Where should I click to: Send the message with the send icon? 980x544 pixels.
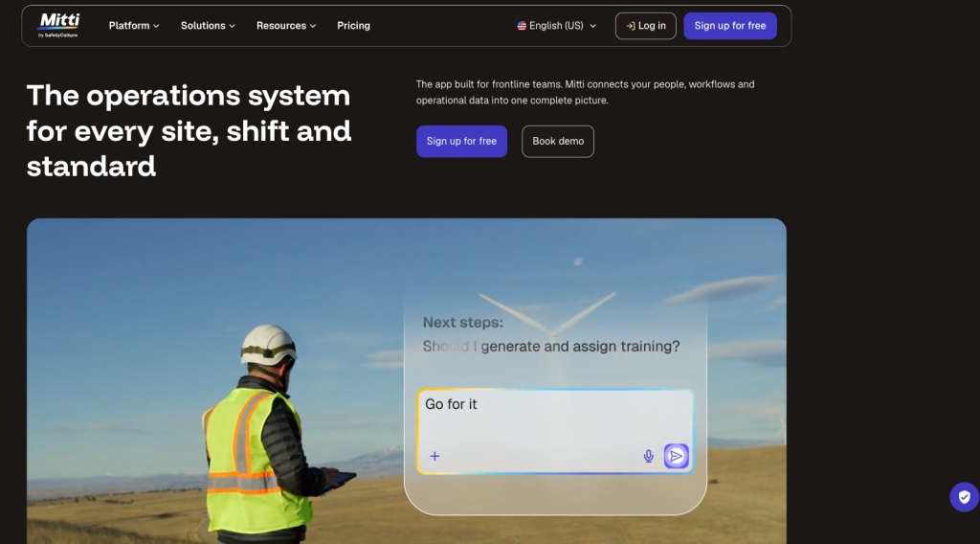tap(676, 457)
